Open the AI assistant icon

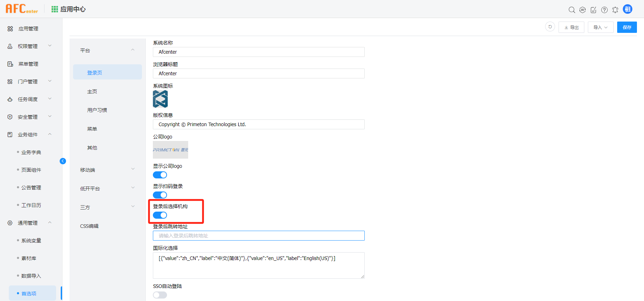click(583, 10)
